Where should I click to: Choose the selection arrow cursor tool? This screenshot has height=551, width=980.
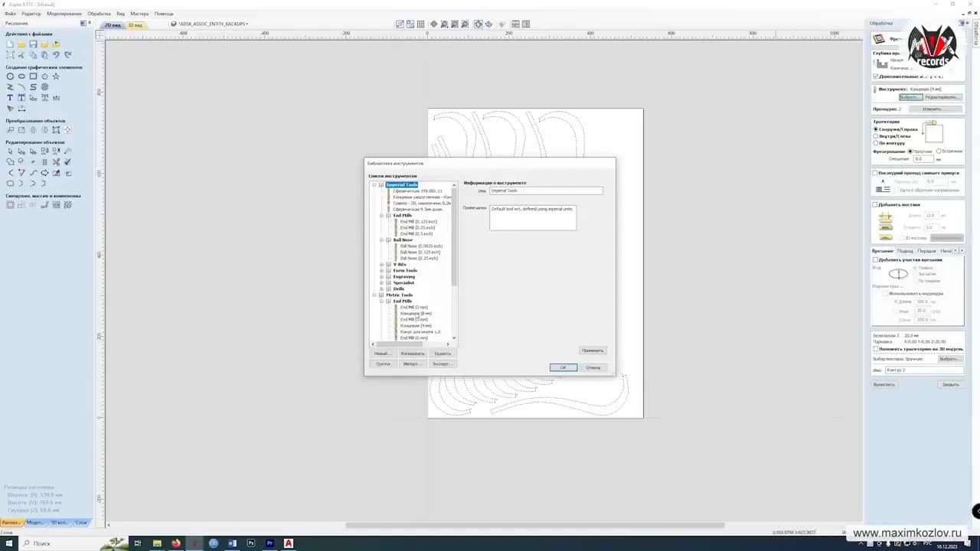click(x=10, y=152)
